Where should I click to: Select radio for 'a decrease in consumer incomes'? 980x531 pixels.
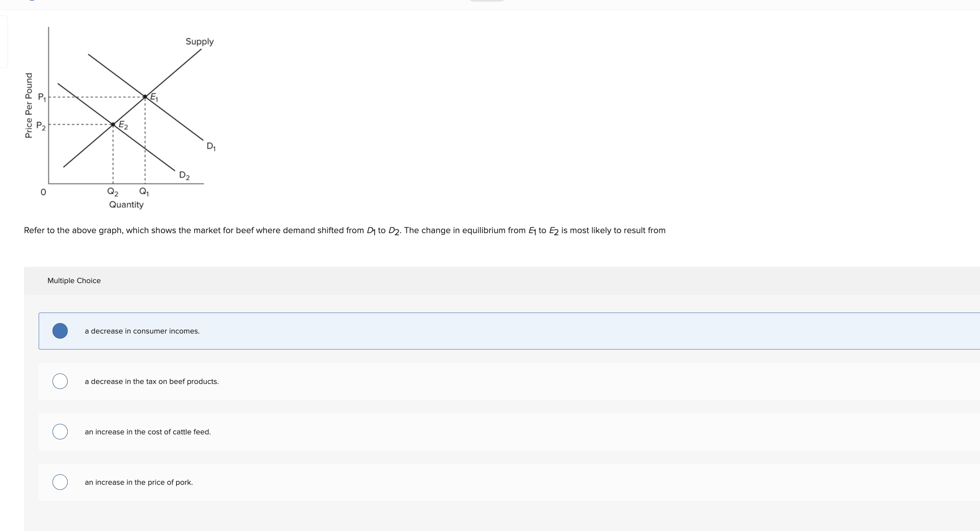click(x=60, y=331)
